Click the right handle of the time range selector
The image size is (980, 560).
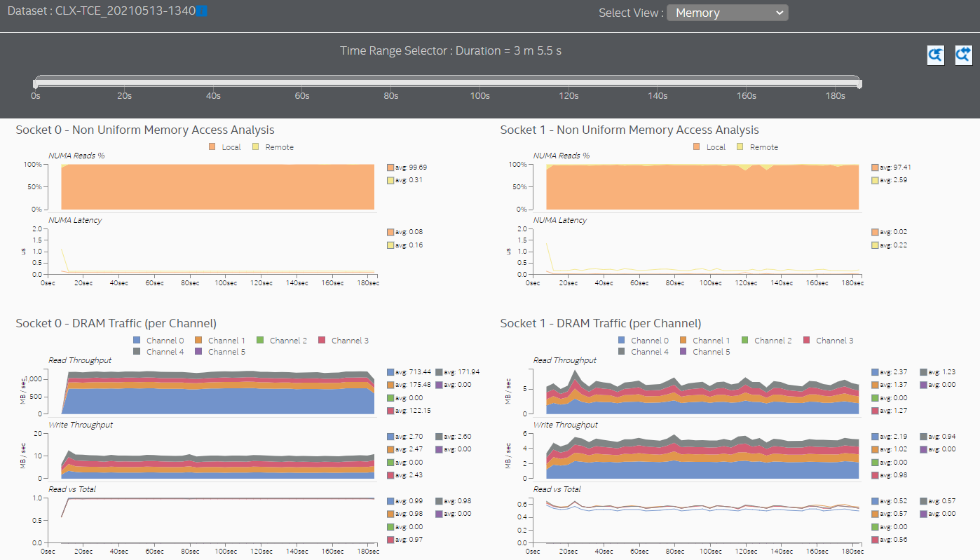(859, 83)
